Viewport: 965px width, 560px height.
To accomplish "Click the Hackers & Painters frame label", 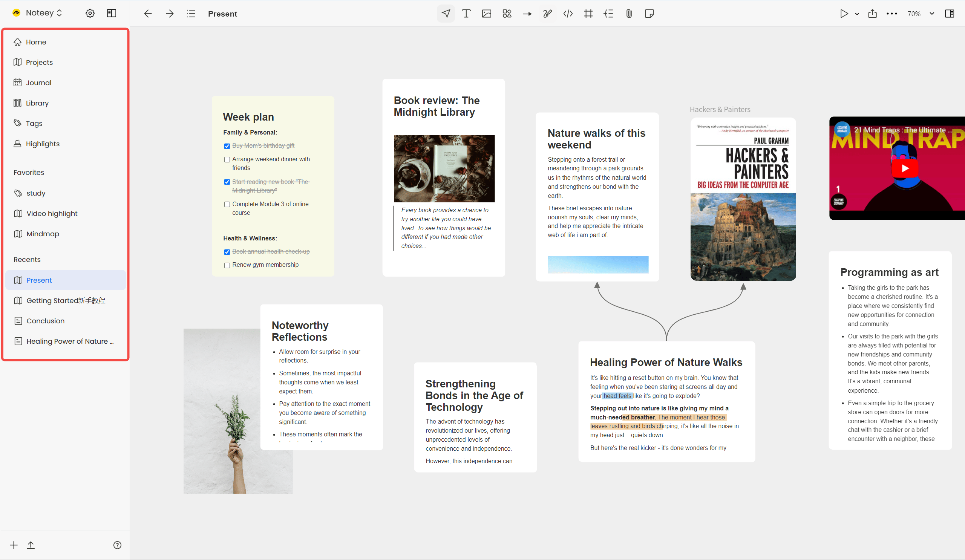I will coord(720,109).
